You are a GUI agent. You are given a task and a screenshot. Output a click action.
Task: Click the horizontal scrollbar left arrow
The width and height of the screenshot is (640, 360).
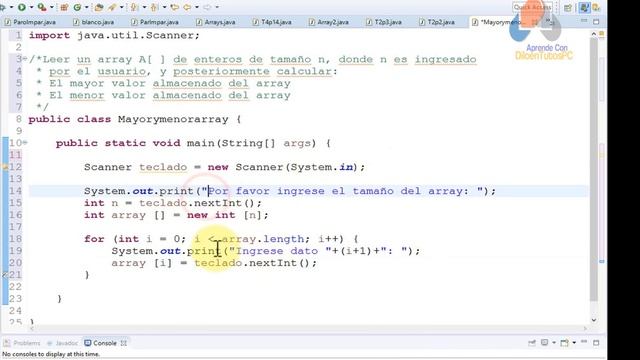coord(32,328)
